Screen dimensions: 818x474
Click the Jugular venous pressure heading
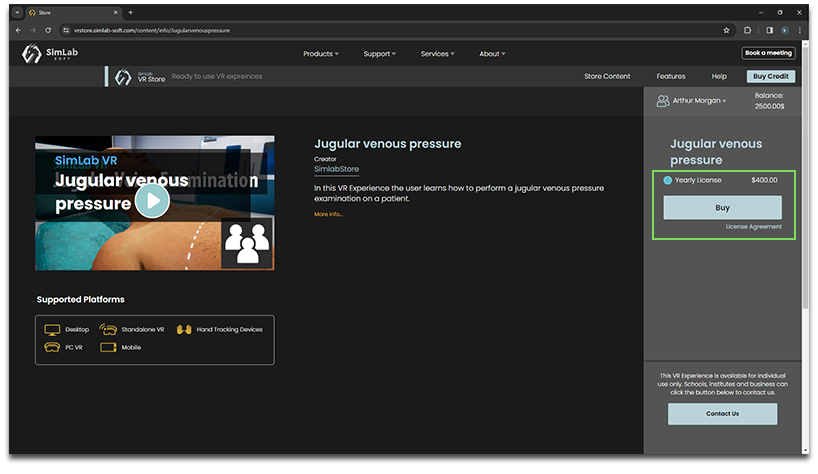pos(388,144)
